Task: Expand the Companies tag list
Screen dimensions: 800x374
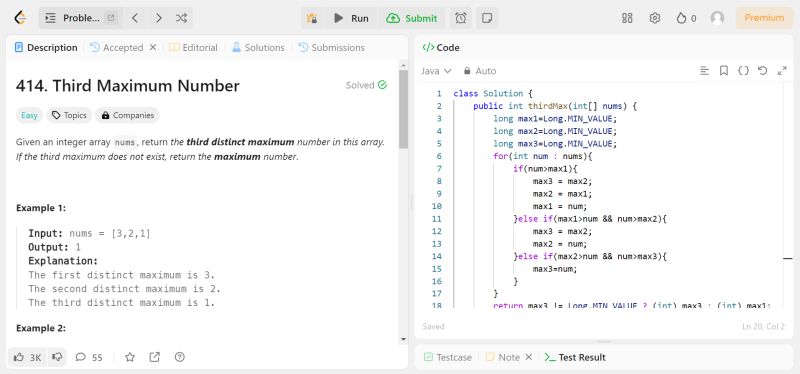Action: (128, 115)
